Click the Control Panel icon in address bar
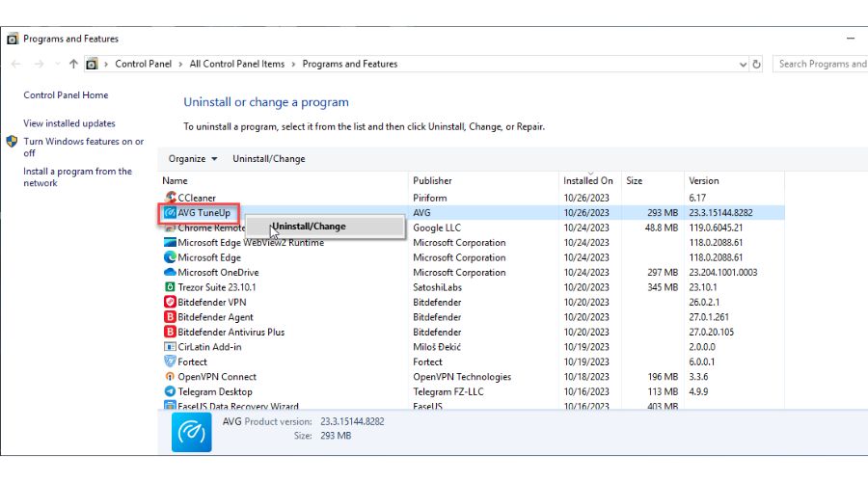This screenshot has height=482, width=868. pos(92,65)
